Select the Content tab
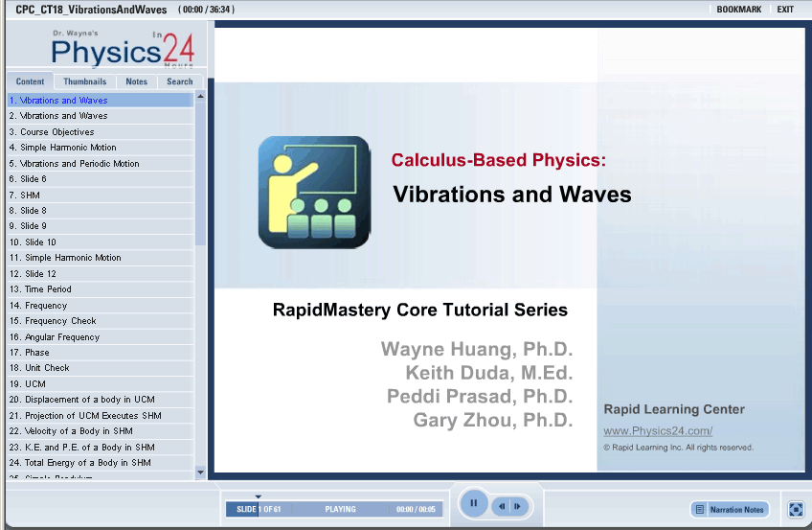This screenshot has height=530, width=812. point(30,81)
